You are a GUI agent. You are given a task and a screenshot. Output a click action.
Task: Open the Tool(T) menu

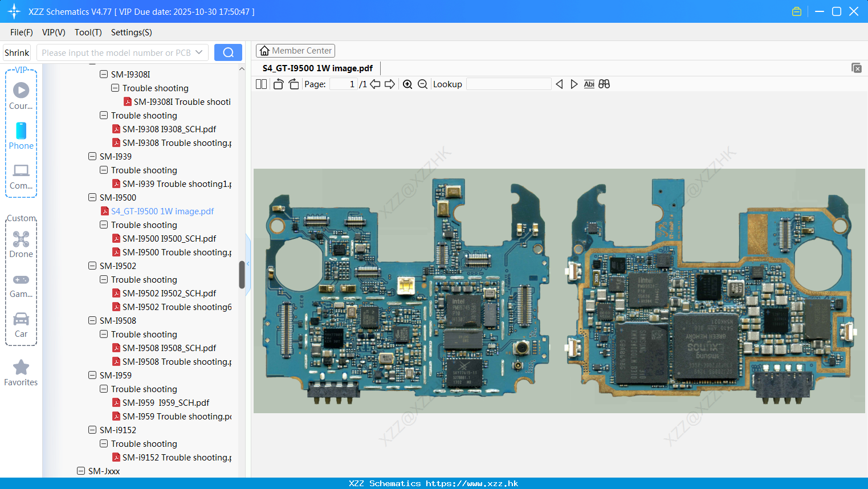click(x=88, y=32)
